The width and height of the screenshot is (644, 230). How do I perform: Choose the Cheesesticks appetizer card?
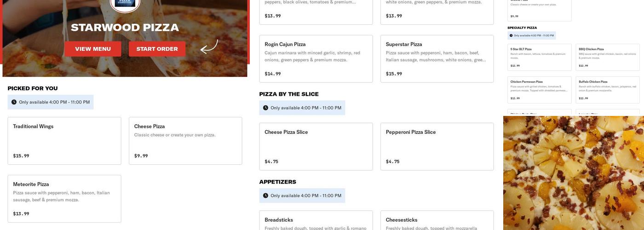437,221
